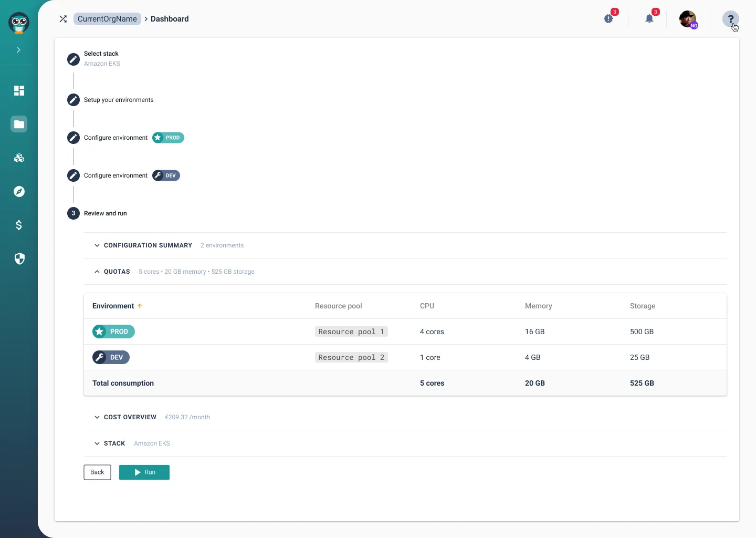Open the dollar cost icon in sidebar
Image resolution: width=756 pixels, height=538 pixels.
[19, 225]
